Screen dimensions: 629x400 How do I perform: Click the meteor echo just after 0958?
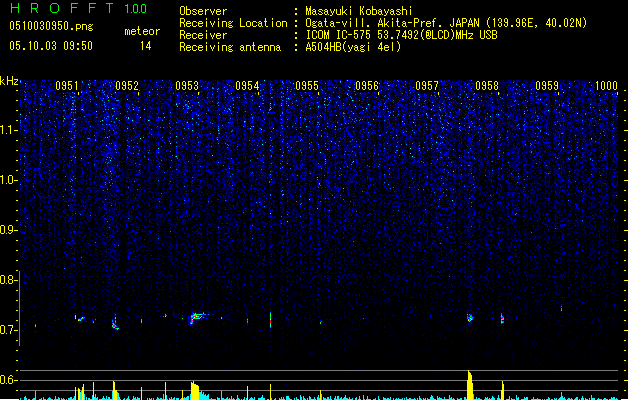(502, 318)
